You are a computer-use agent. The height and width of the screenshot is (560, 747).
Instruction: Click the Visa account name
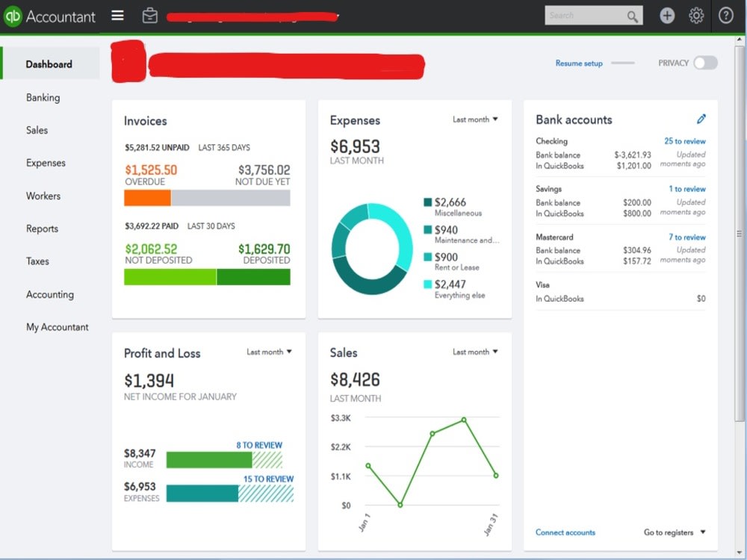pos(542,284)
